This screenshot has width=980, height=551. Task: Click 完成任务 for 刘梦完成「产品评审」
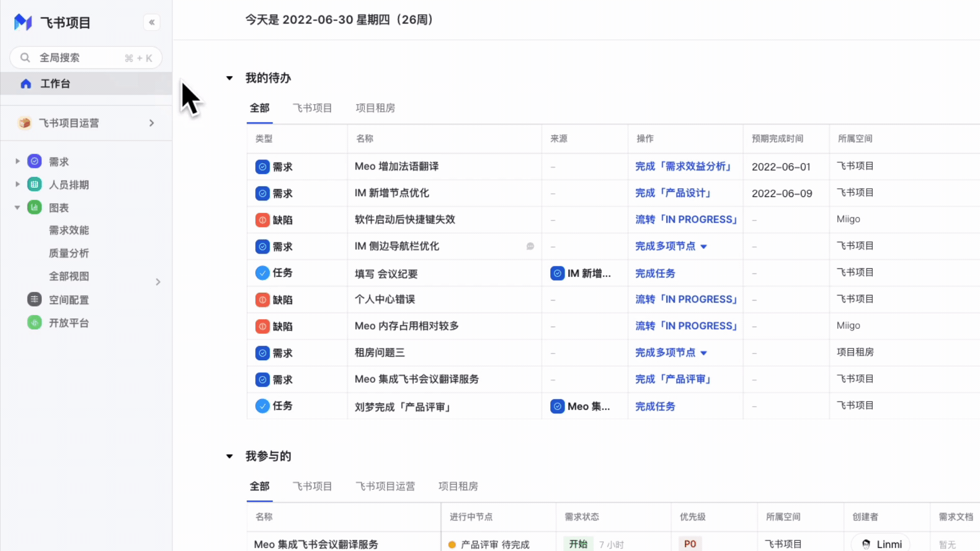click(655, 407)
